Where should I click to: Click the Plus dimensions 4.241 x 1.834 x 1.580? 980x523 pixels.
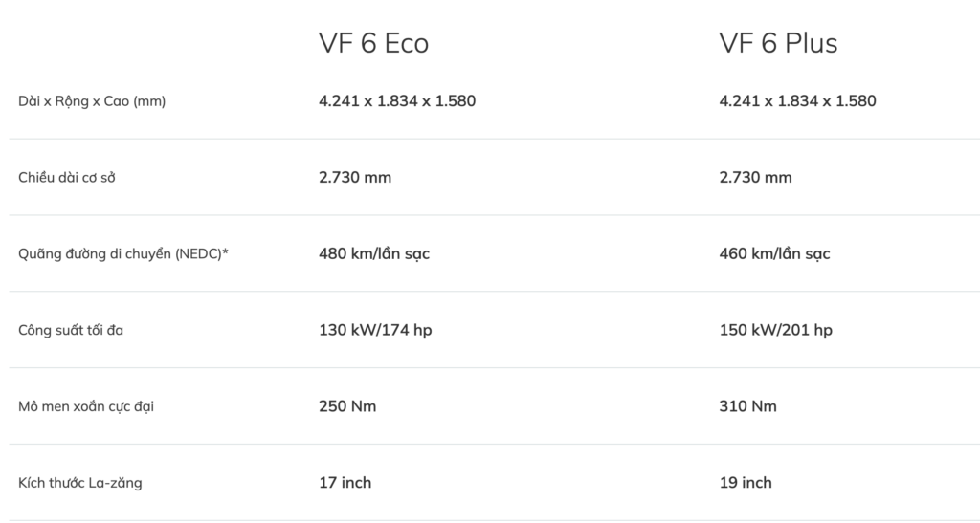pos(797,100)
